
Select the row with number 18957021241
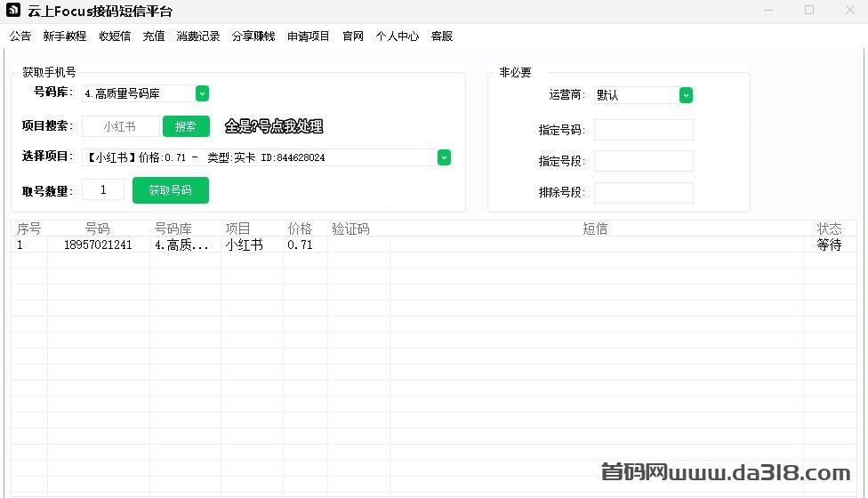click(98, 245)
